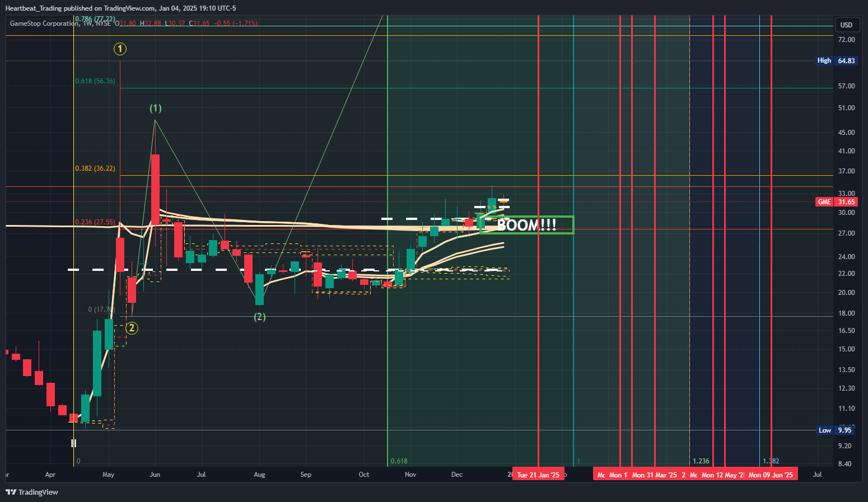Click the 8.40 price axis label
This screenshot has width=868, height=502.
pyautogui.click(x=845, y=464)
